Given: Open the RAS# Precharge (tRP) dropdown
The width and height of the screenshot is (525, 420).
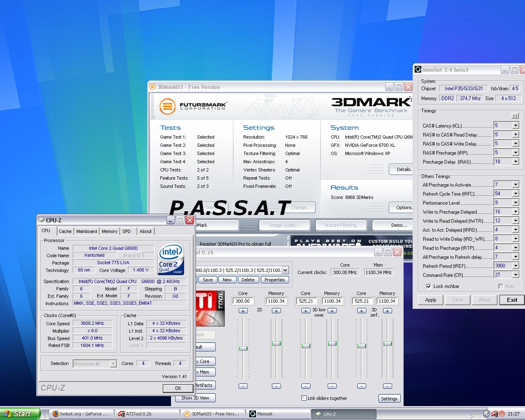Looking at the screenshot, I should (516, 153).
